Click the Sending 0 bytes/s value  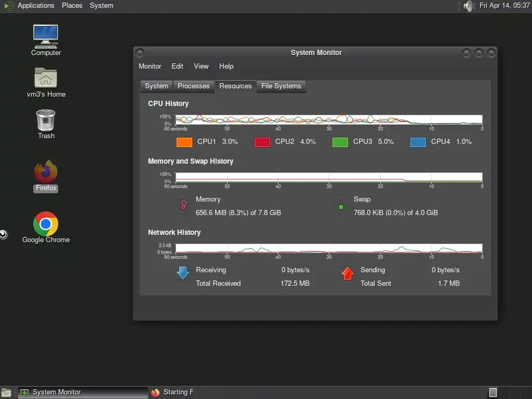445,270
